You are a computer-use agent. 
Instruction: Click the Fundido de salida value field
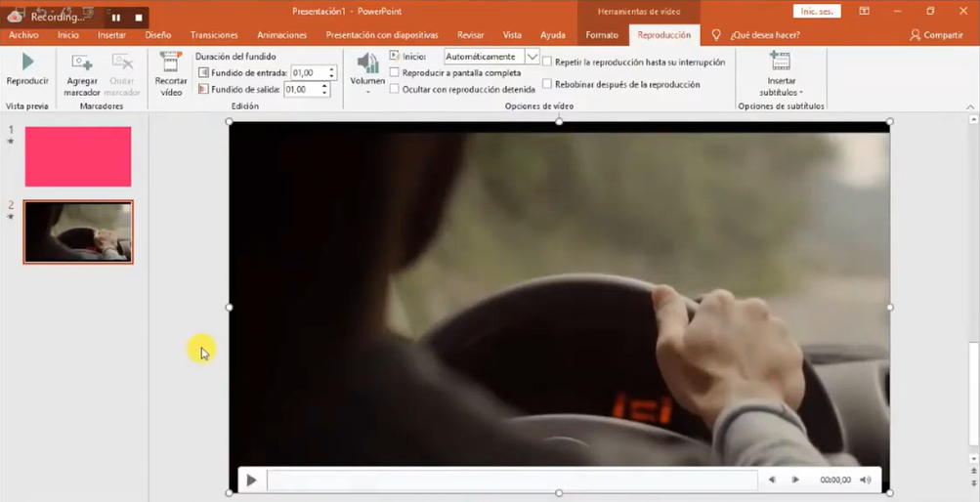301,89
